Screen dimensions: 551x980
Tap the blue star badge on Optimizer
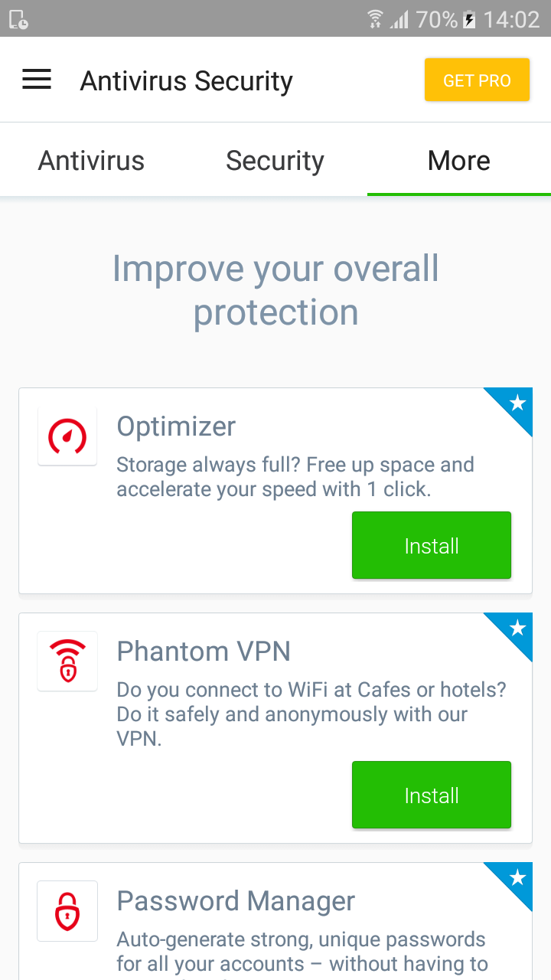tap(517, 403)
